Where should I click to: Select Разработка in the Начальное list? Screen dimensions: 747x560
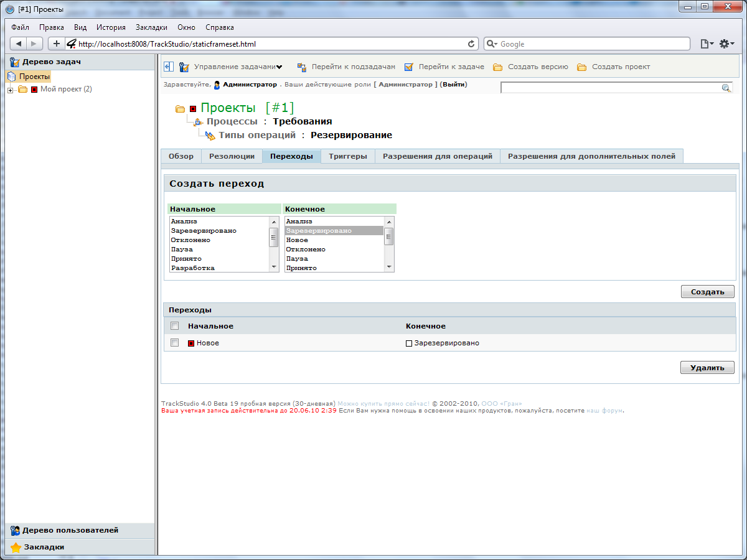pos(219,268)
